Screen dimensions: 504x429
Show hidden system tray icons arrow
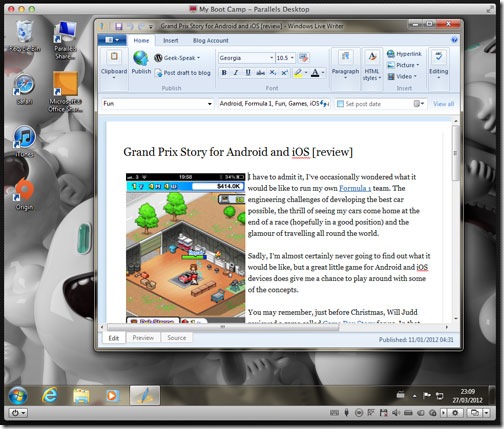pyautogui.click(x=414, y=396)
